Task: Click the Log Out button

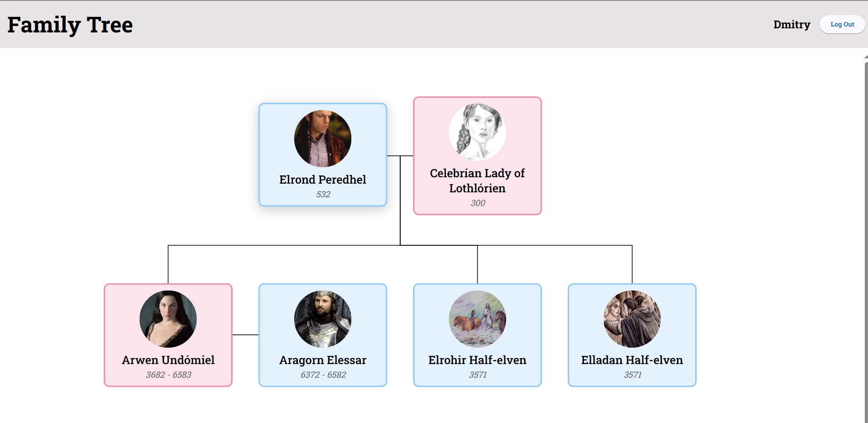Action: coord(842,24)
